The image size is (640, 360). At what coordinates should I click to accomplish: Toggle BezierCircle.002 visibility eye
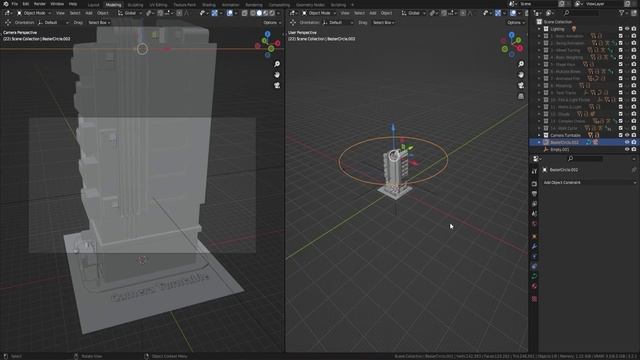point(627,142)
